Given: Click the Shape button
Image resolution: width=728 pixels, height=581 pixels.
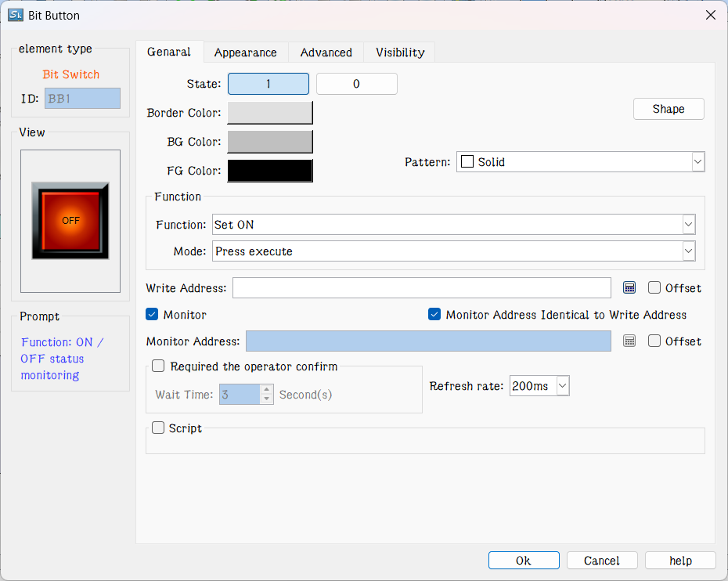Looking at the screenshot, I should pyautogui.click(x=668, y=109).
